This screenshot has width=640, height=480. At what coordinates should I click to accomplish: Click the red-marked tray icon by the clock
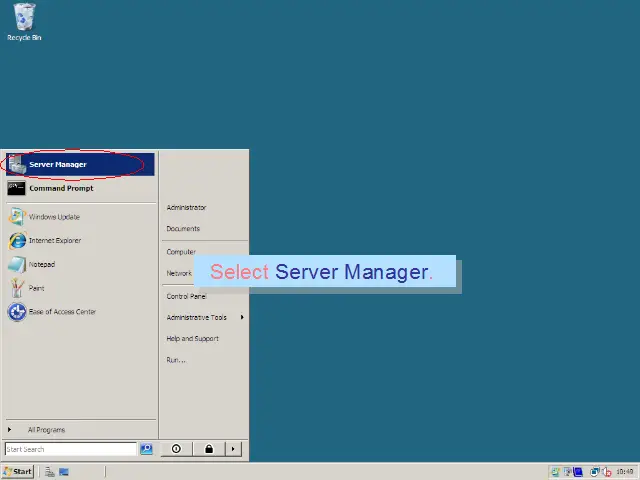(607, 472)
